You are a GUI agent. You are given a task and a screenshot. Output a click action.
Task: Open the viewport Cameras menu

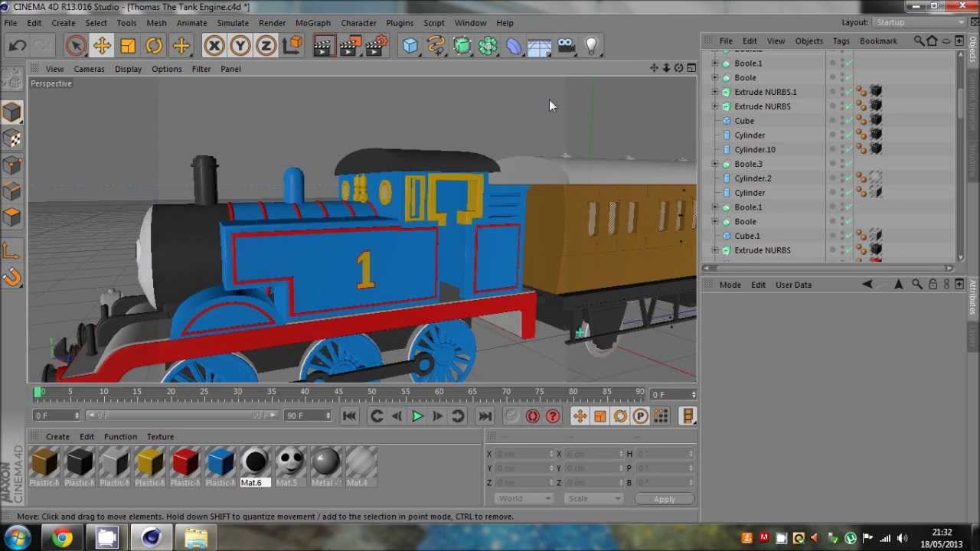[89, 69]
